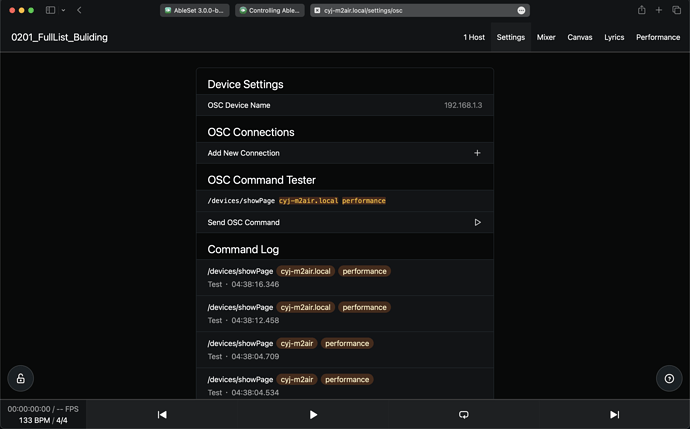Open browser sidebar dropdown chevron
The height and width of the screenshot is (429, 690).
(63, 10)
